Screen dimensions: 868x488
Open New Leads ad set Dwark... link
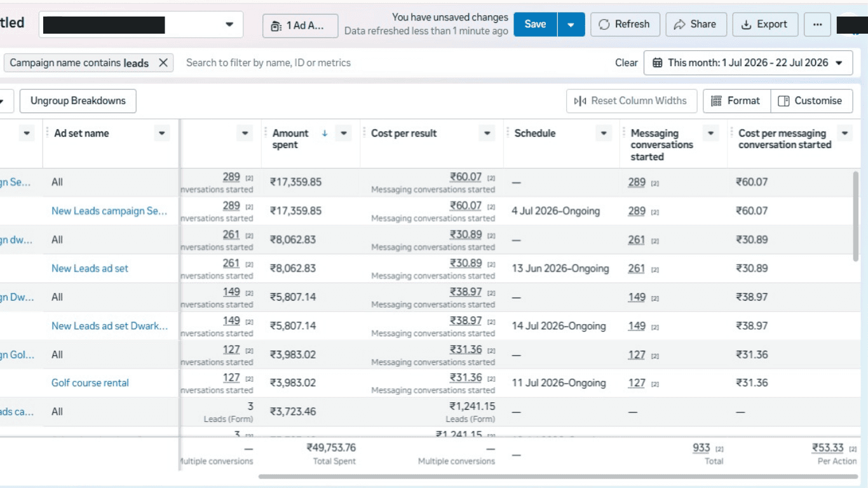(x=110, y=325)
